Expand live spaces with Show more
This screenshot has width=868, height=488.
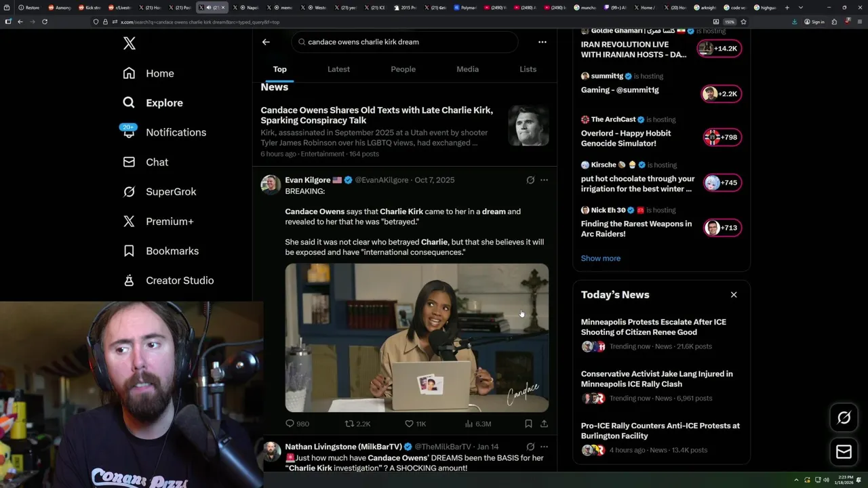click(x=600, y=258)
